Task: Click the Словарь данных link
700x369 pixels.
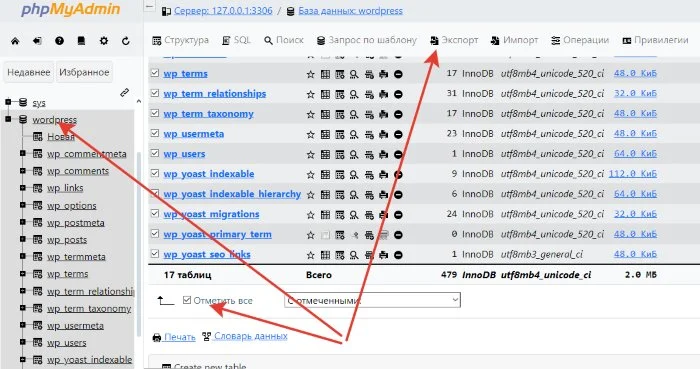Action: pos(250,336)
